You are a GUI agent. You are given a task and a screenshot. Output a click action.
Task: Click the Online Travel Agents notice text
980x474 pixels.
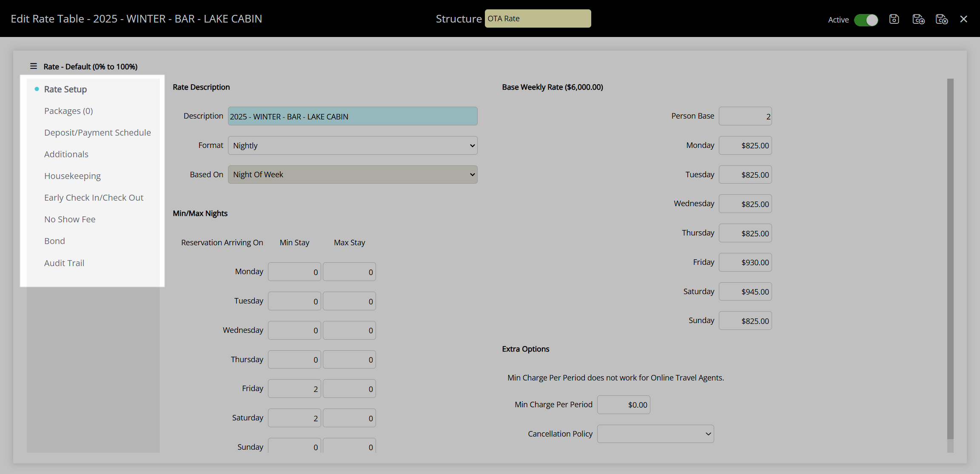[x=615, y=378]
